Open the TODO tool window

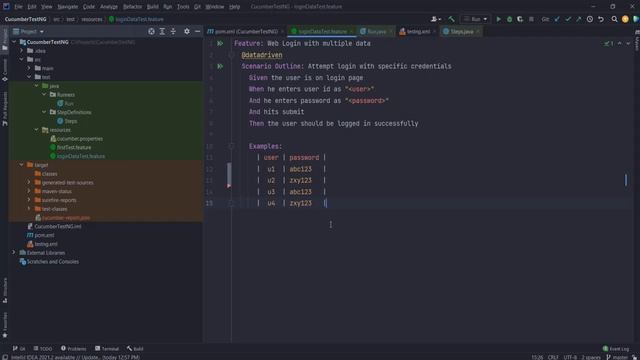click(43, 349)
